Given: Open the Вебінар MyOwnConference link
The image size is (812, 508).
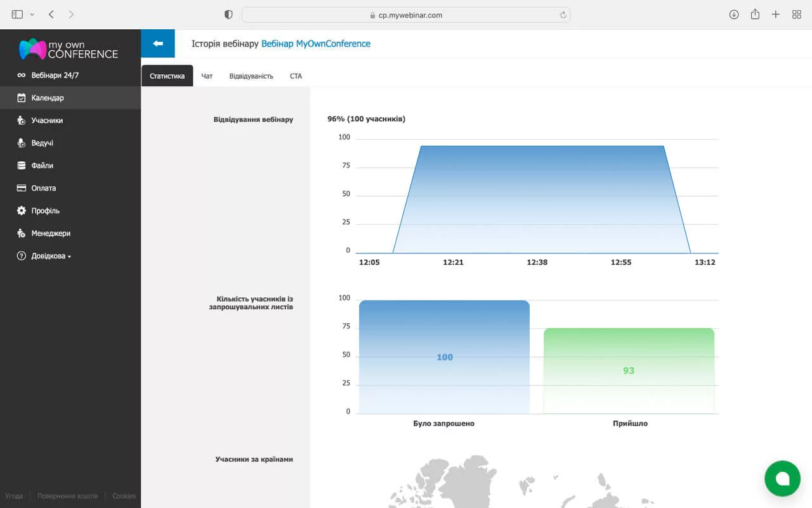Looking at the screenshot, I should 316,44.
